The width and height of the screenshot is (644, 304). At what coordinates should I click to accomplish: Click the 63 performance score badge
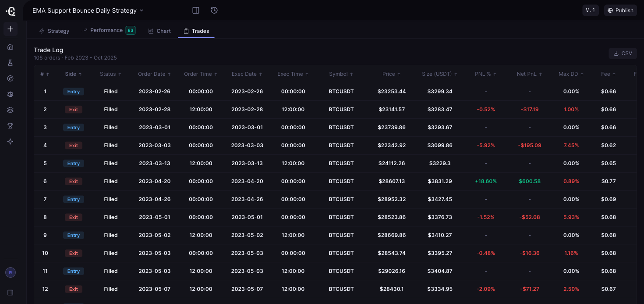(x=131, y=30)
